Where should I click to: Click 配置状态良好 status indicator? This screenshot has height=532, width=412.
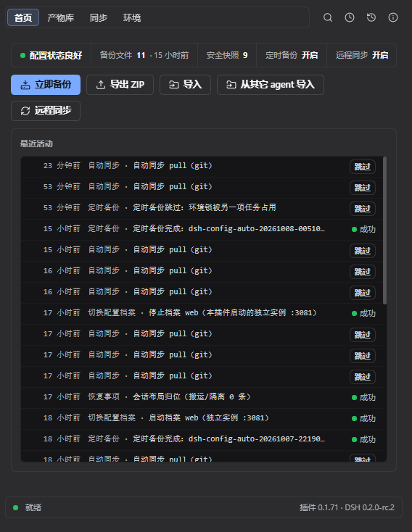pos(51,55)
